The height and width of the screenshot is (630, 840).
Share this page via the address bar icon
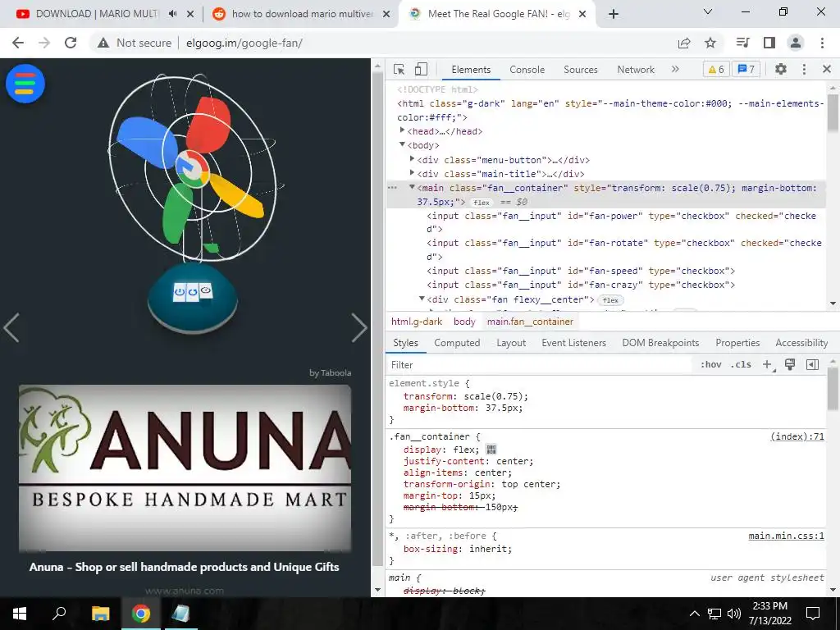(684, 43)
